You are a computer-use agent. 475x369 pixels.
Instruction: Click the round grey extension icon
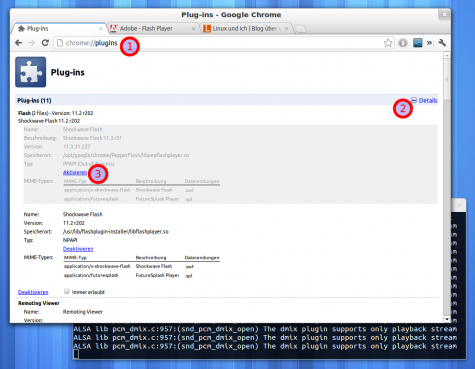pos(403,43)
